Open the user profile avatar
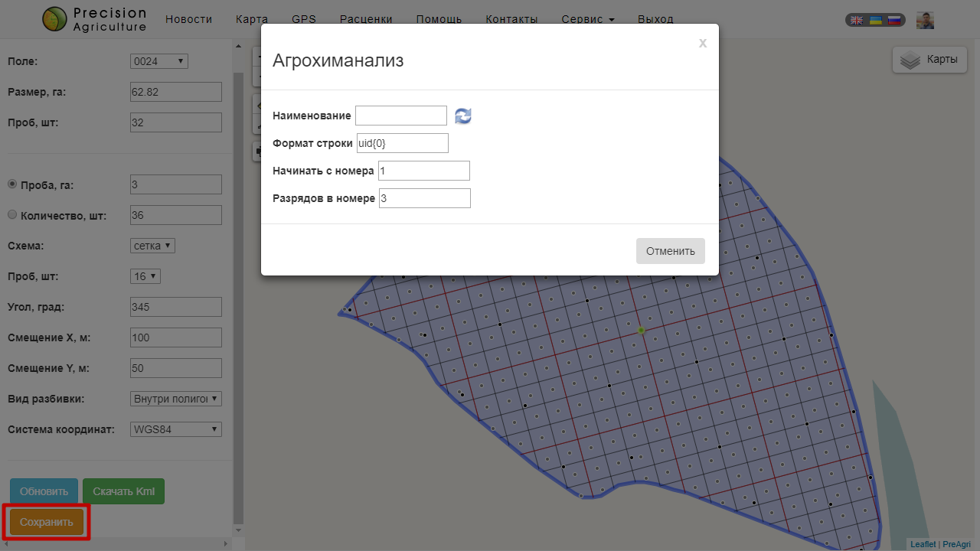 pyautogui.click(x=925, y=21)
